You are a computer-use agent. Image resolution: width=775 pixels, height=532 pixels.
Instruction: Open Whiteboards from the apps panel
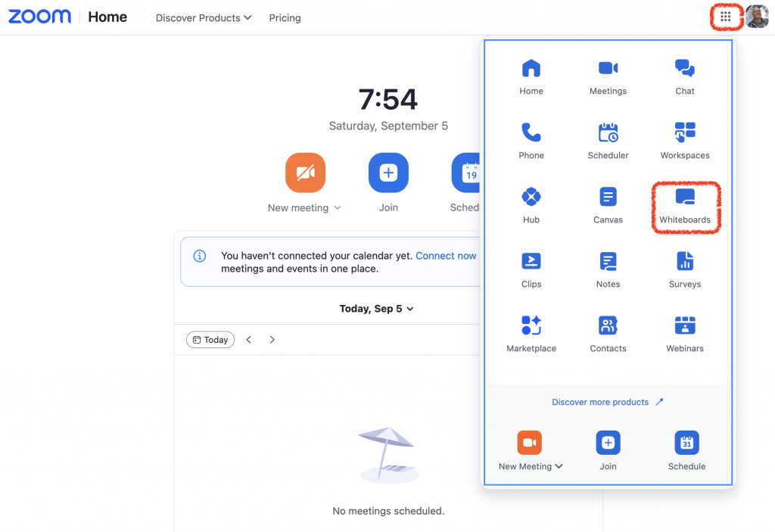[x=684, y=206]
